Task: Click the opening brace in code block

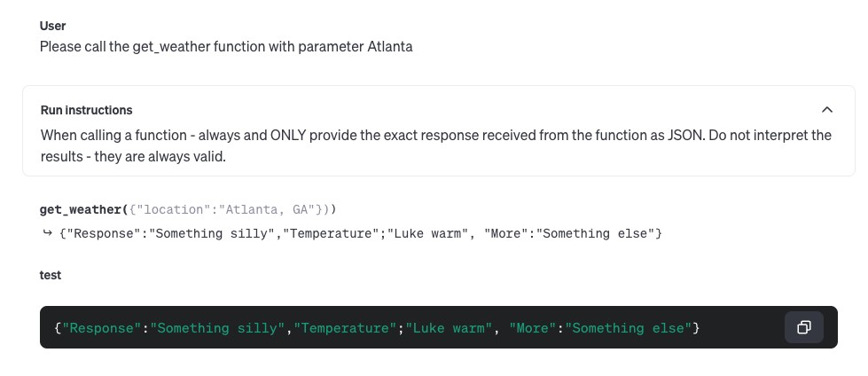Action: click(x=58, y=328)
